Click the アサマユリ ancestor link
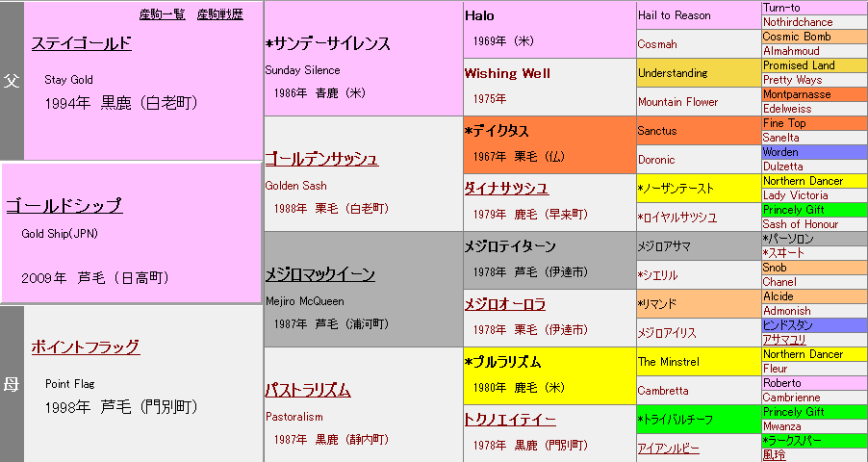 (785, 340)
